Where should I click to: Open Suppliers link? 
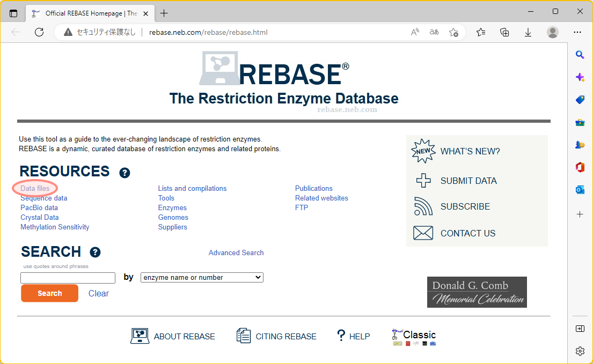(x=172, y=227)
